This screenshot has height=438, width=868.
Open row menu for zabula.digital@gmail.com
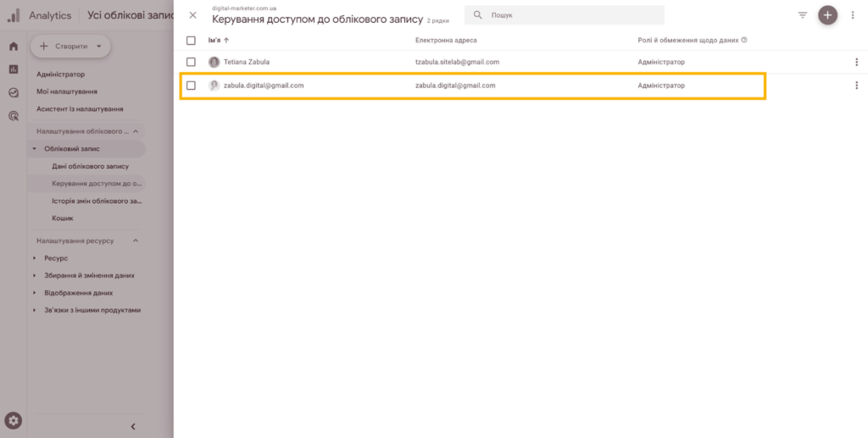pyautogui.click(x=856, y=86)
